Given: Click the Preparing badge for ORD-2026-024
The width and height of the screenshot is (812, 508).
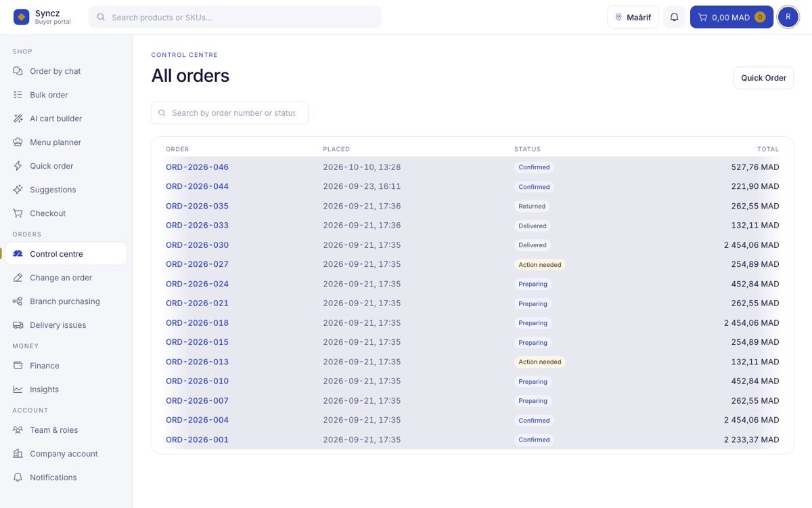Looking at the screenshot, I should click(533, 284).
